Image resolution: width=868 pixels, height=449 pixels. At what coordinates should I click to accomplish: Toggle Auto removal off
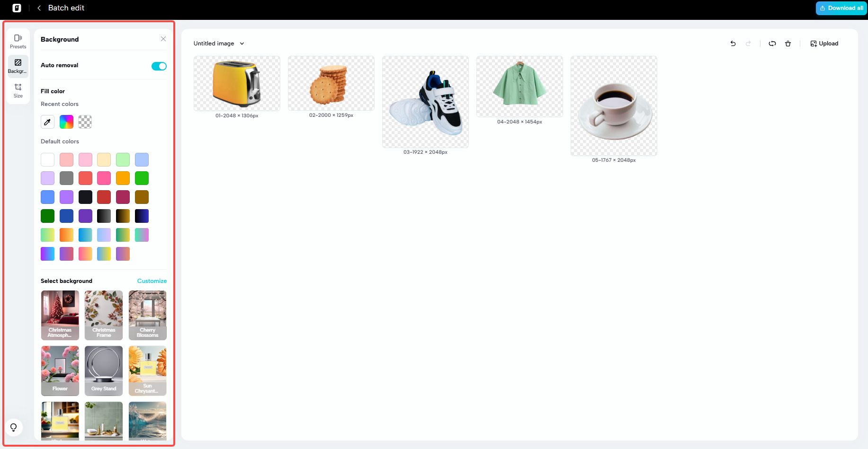tap(159, 66)
